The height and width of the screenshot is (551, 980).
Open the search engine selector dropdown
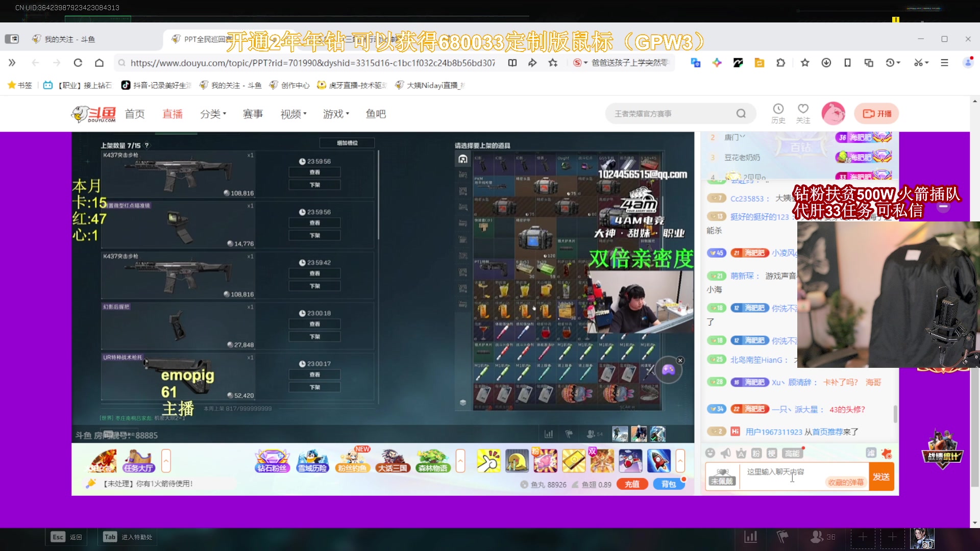pos(580,63)
